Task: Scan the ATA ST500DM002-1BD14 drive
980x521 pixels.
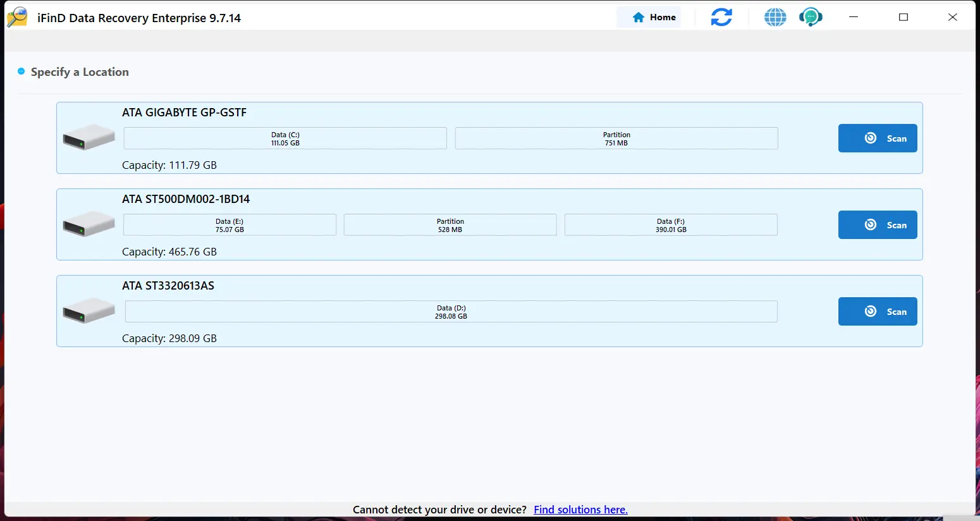Action: click(x=878, y=225)
